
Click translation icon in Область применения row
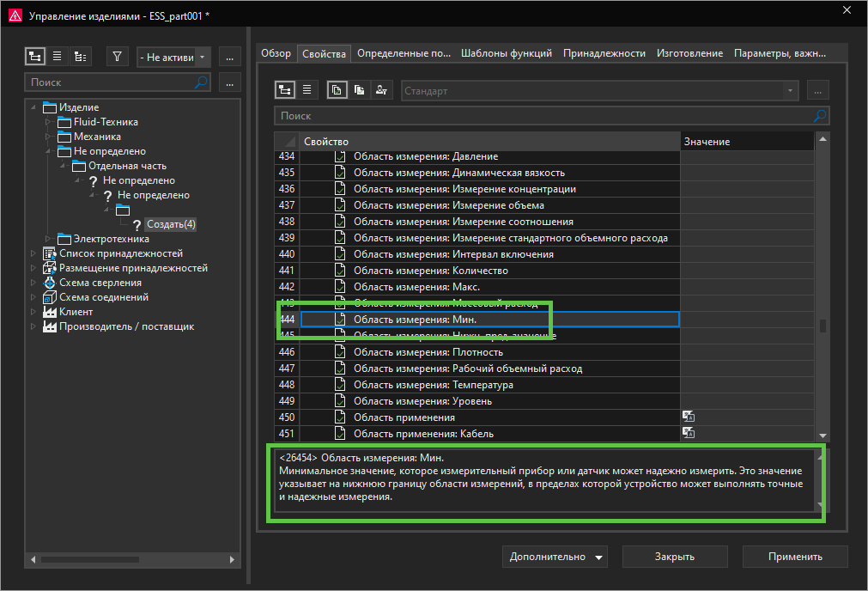click(688, 417)
